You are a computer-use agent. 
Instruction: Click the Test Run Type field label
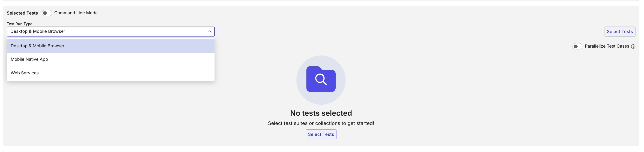(x=20, y=24)
